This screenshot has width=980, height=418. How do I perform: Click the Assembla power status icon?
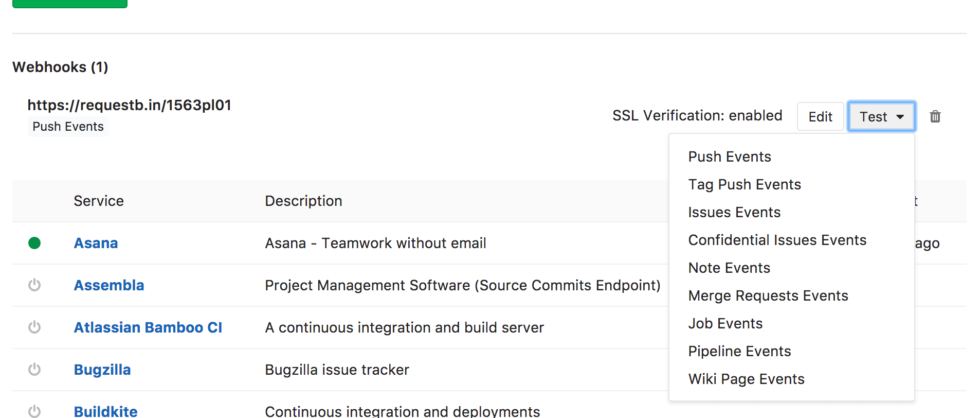tap(34, 285)
